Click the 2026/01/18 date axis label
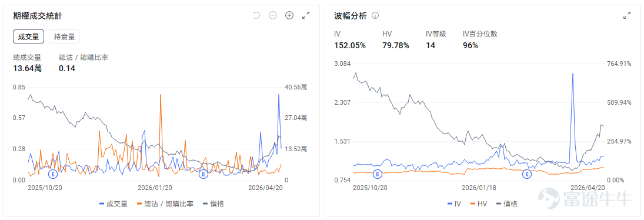The image size is (644, 220). [479, 188]
